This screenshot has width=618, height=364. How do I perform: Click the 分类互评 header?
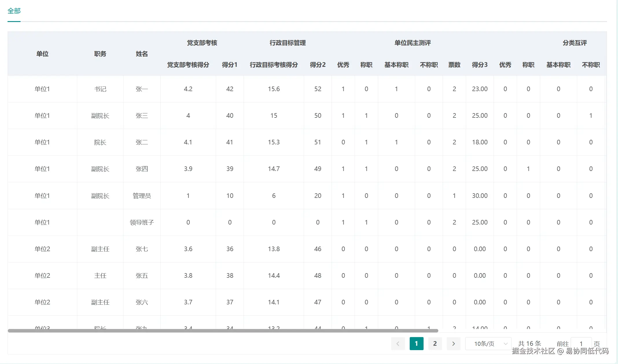click(x=575, y=43)
